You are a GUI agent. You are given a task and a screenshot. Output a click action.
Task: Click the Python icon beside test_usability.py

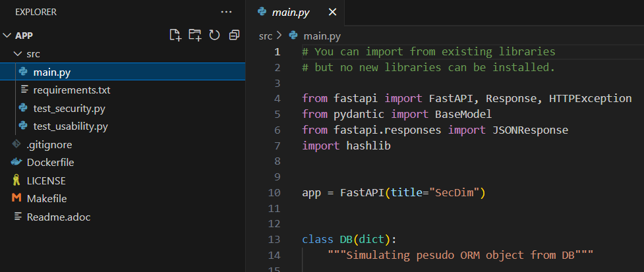click(x=24, y=126)
